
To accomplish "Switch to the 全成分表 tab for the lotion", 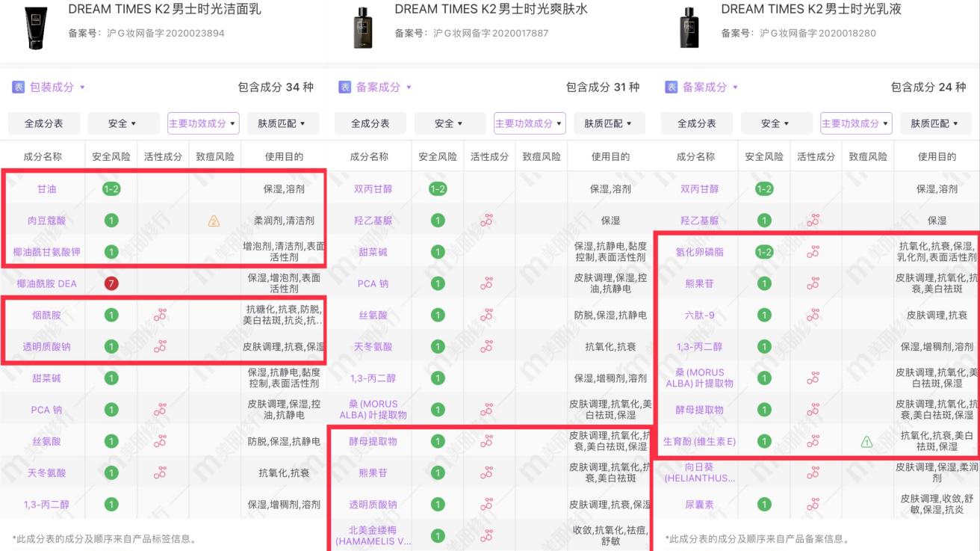I will (x=696, y=123).
